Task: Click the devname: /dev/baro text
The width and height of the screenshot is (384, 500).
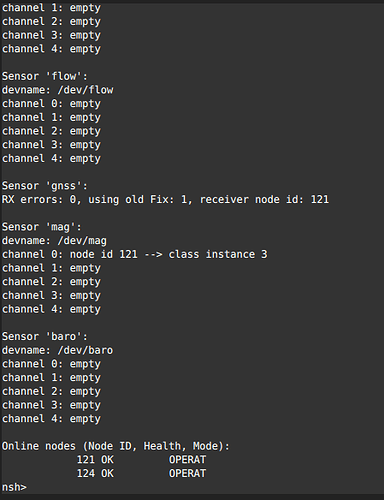Action: pyautogui.click(x=57, y=350)
